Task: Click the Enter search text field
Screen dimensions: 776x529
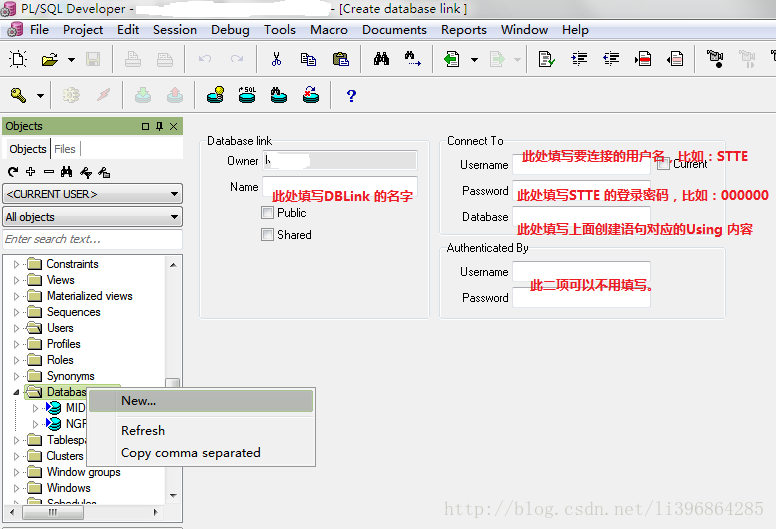Action: pos(93,239)
